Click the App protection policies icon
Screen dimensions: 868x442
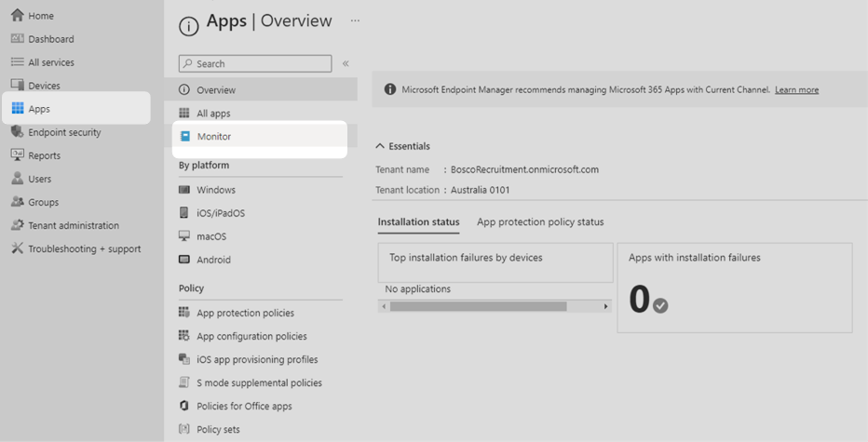(184, 312)
